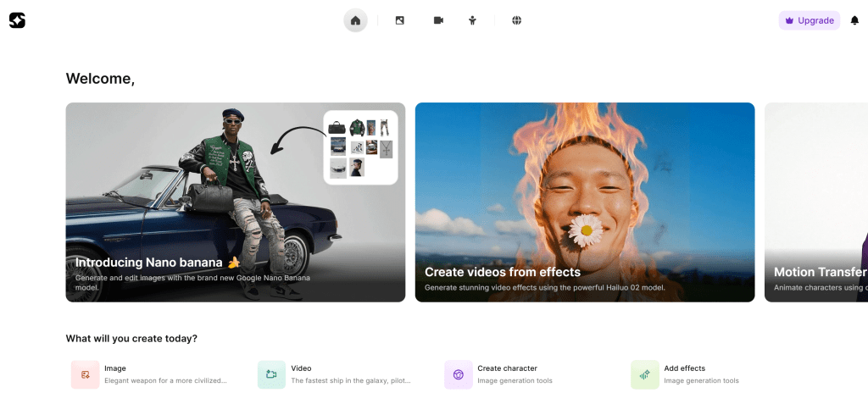Click the home icon in top navigation
Screen dimensions: 868x404
(355, 20)
